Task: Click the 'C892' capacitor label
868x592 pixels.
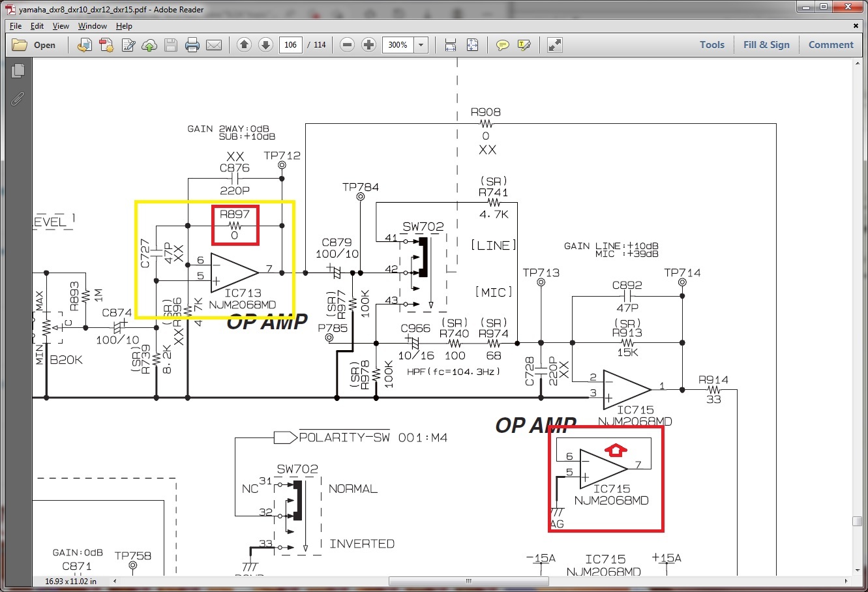Action: pos(627,286)
